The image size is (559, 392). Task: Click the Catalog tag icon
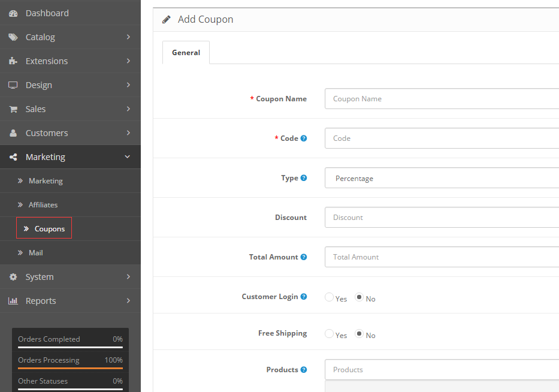coord(13,37)
